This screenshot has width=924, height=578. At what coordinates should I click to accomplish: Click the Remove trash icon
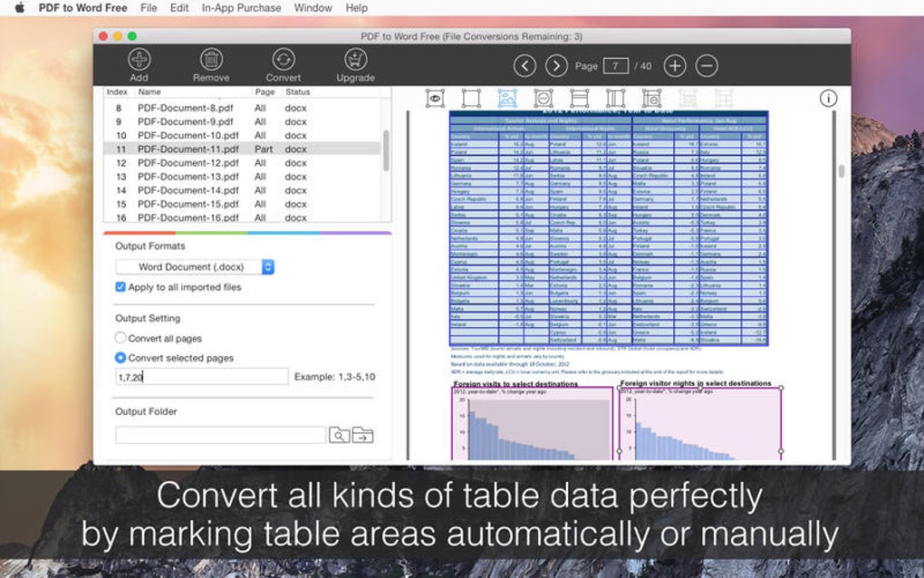210,62
